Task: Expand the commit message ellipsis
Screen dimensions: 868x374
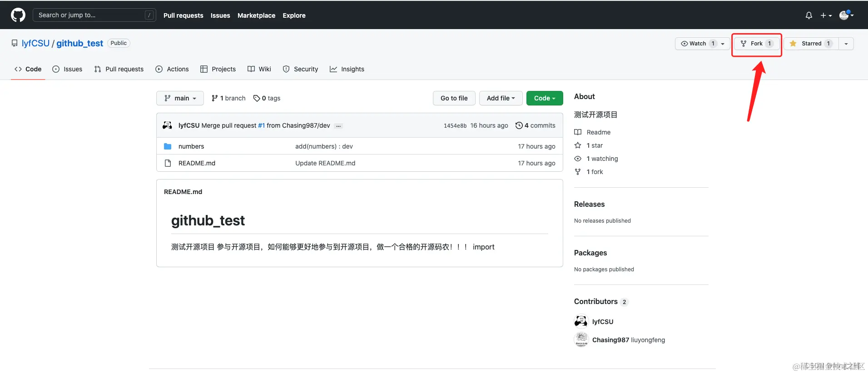Action: (x=338, y=126)
